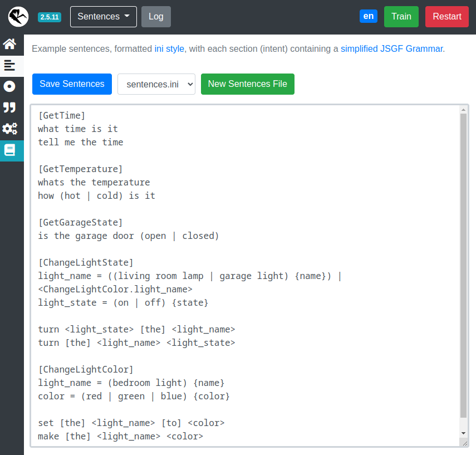Open the Words quote-mark sidebar icon

click(x=9, y=107)
